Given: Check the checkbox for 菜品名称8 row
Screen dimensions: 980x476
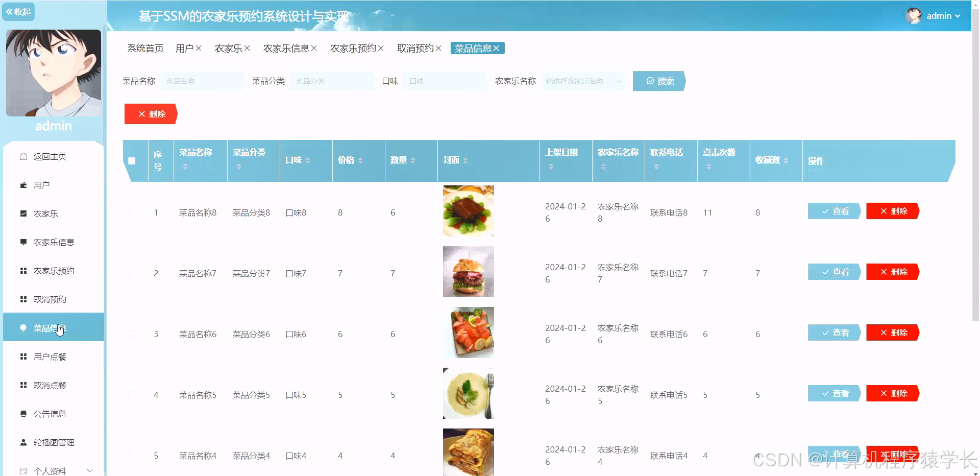Looking at the screenshot, I should (133, 212).
